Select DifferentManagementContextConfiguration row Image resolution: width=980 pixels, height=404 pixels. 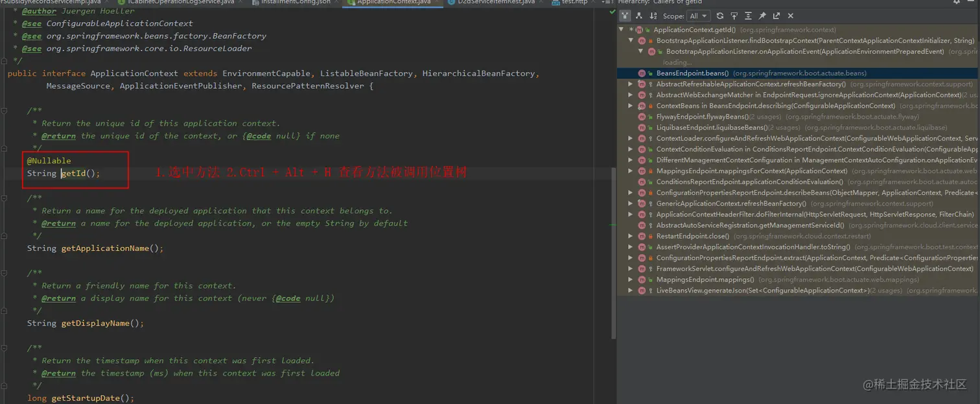[798, 160]
